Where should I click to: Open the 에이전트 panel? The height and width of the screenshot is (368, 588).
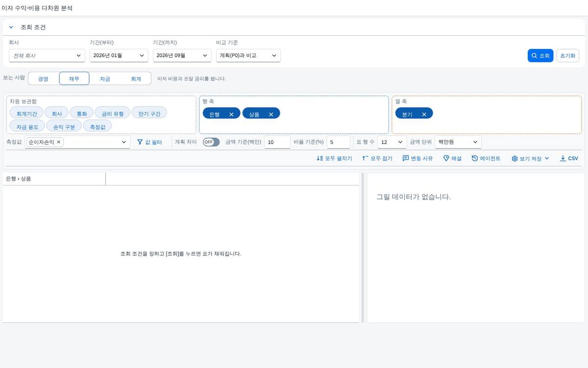click(x=486, y=158)
